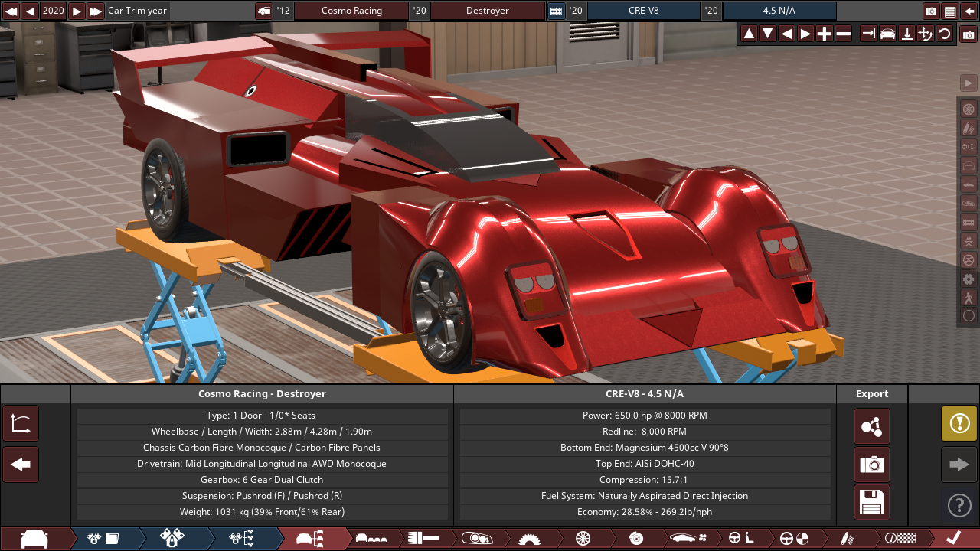
Task: Toggle the car lift icon in the sidebar
Action: [x=969, y=241]
